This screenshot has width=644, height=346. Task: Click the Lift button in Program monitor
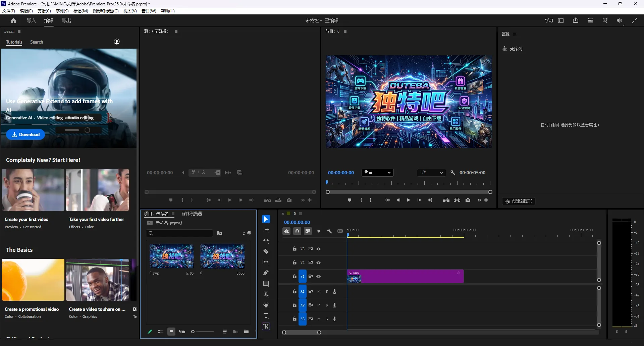[x=446, y=200]
